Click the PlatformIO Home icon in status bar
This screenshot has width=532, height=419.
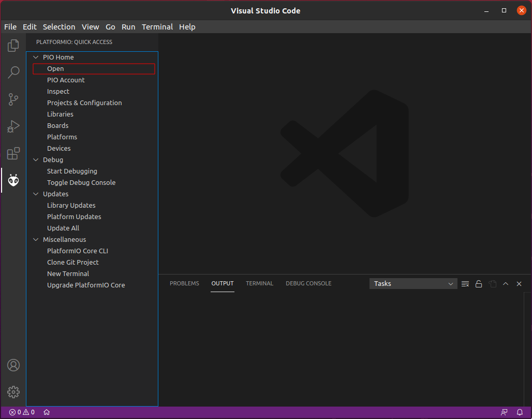click(47, 412)
